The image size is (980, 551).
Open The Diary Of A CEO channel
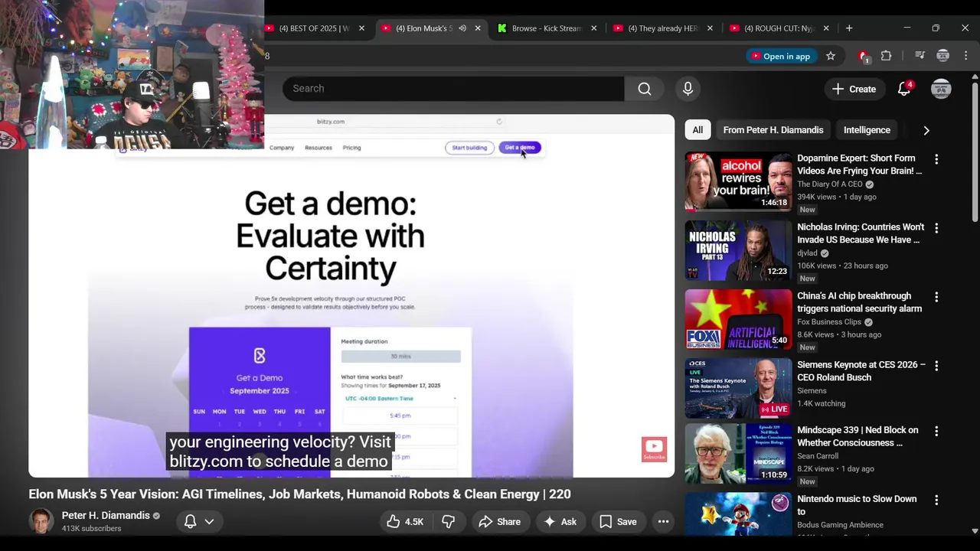click(830, 184)
